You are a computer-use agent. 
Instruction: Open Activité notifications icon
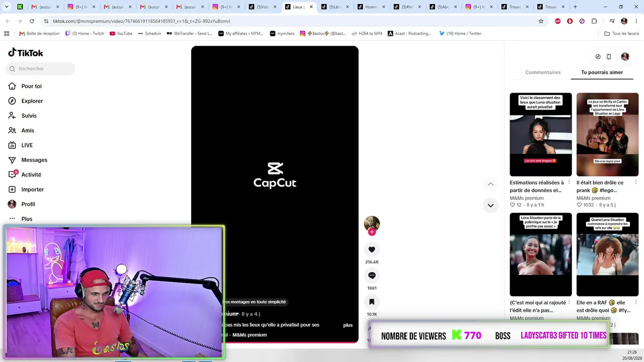12,174
